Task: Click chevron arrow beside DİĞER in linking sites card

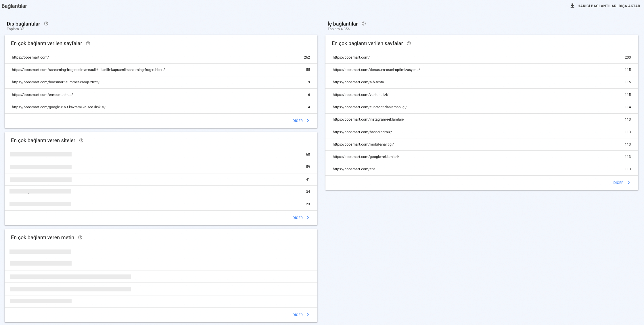Action: pyautogui.click(x=308, y=218)
